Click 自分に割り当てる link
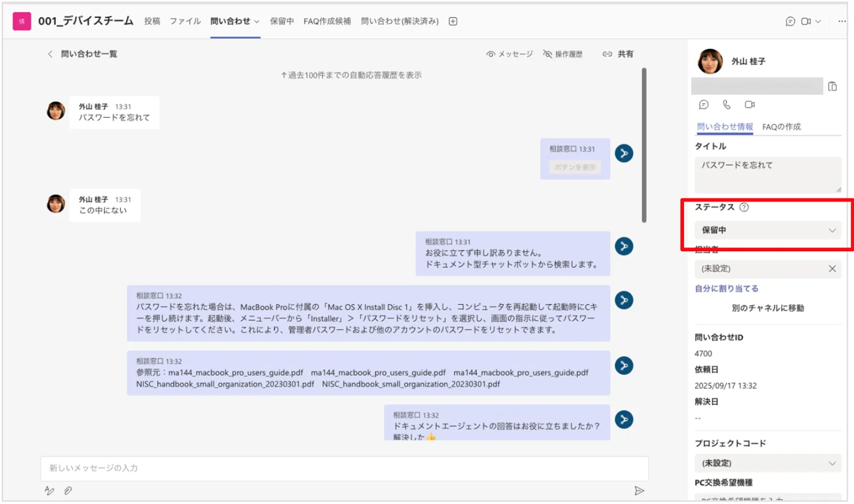 (x=726, y=289)
